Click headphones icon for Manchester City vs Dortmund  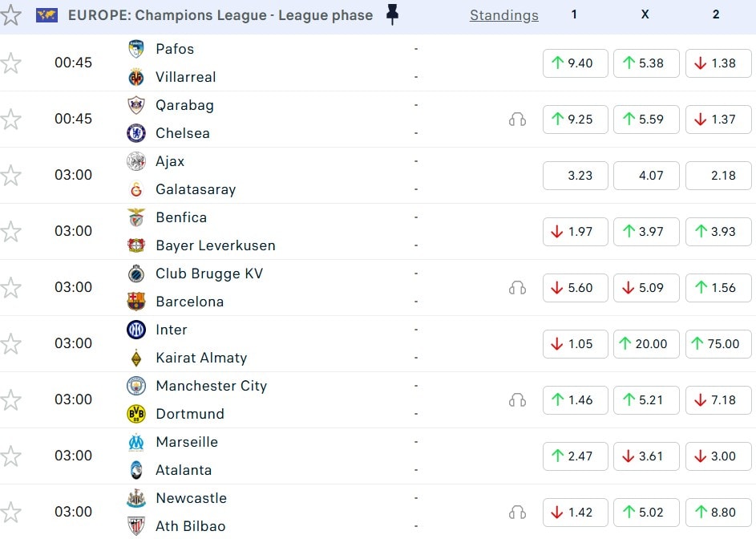point(517,400)
